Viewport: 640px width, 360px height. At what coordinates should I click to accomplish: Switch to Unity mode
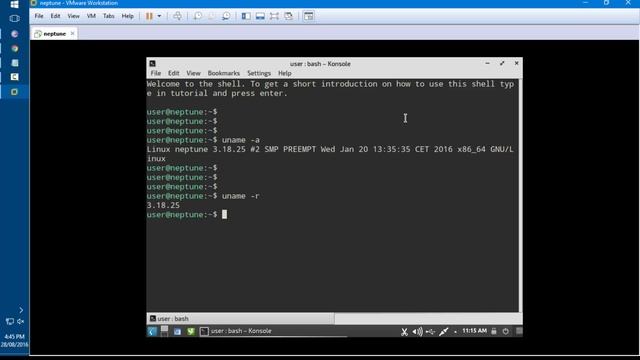pyautogui.click(x=289, y=16)
